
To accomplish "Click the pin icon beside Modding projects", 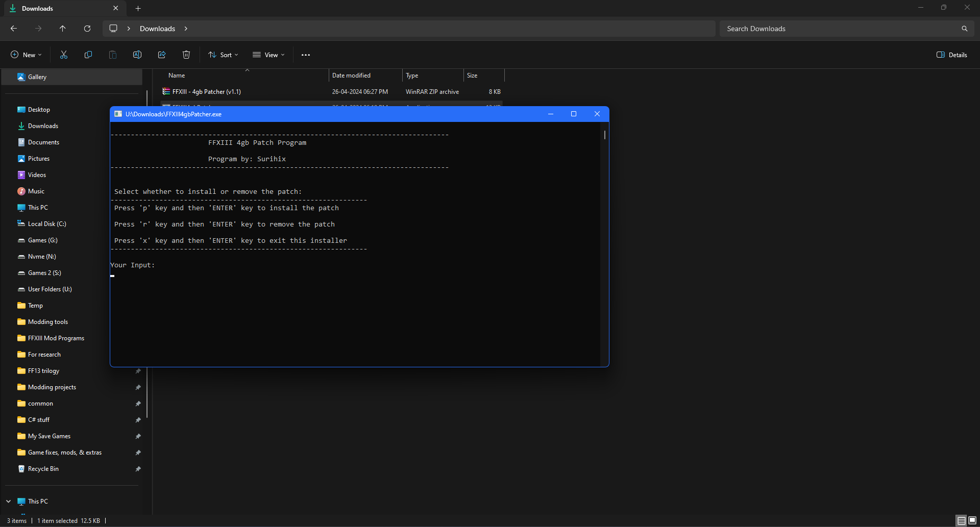I will (x=138, y=387).
